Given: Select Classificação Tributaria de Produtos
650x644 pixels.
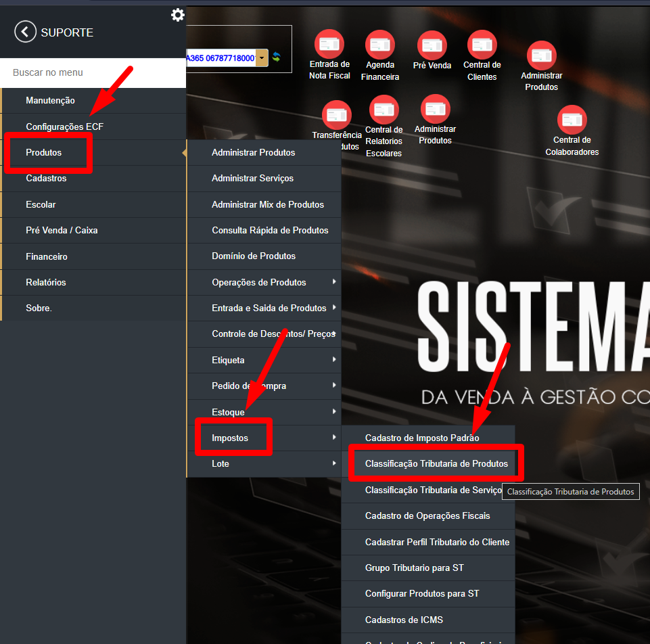Looking at the screenshot, I should (x=436, y=463).
